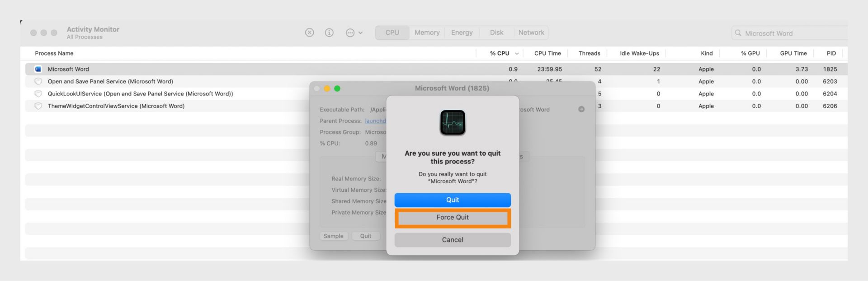Sort by Kind column header
This screenshot has height=281, width=868.
point(707,53)
